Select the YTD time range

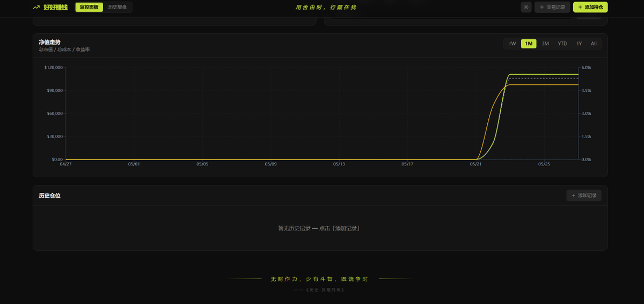pyautogui.click(x=562, y=44)
